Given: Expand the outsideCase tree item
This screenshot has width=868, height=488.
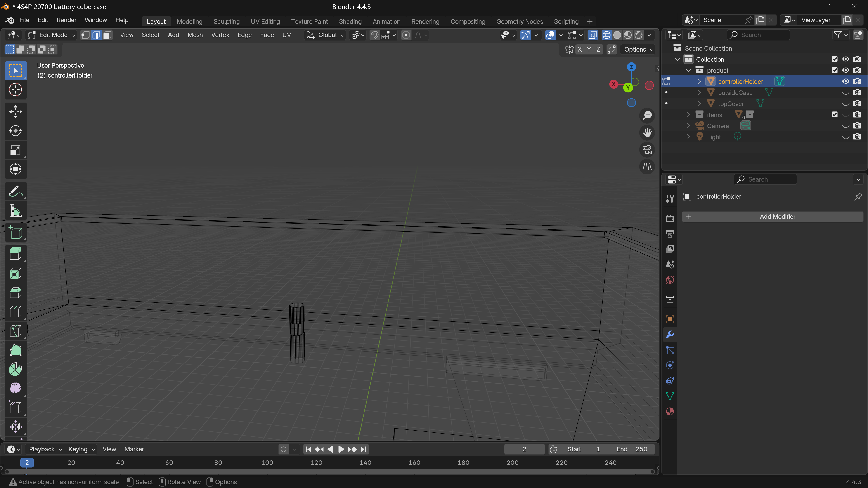Looking at the screenshot, I should pyautogui.click(x=699, y=93).
